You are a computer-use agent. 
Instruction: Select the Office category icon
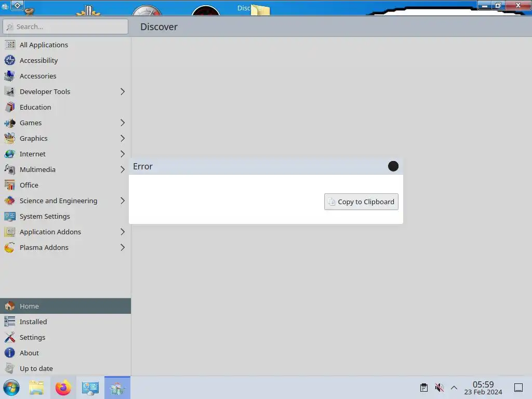pos(10,185)
